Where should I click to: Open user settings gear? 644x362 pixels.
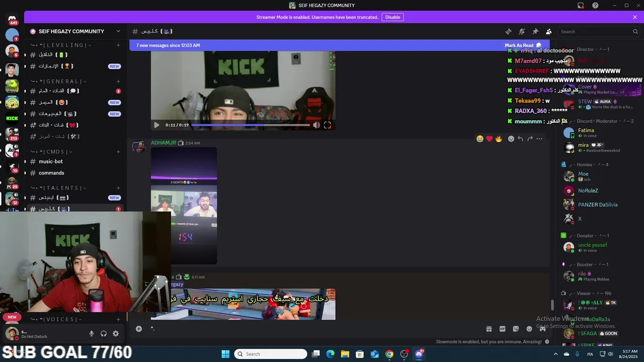tap(116, 333)
